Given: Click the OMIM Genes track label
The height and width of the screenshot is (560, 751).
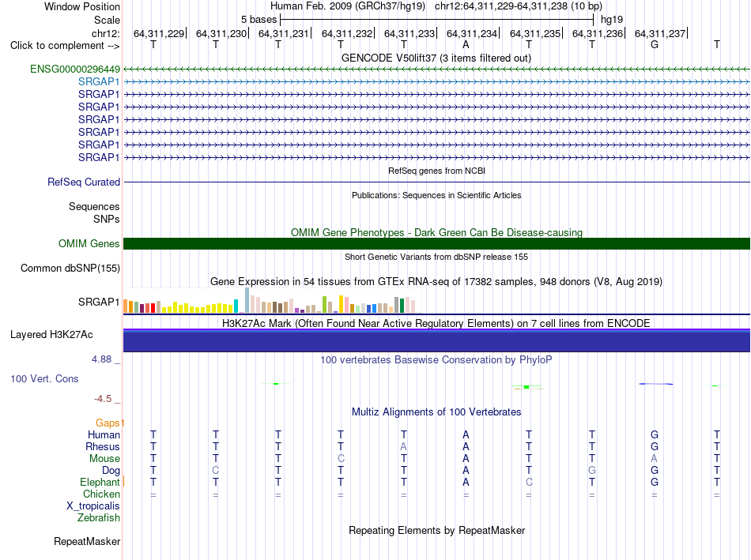Looking at the screenshot, I should tap(89, 243).
